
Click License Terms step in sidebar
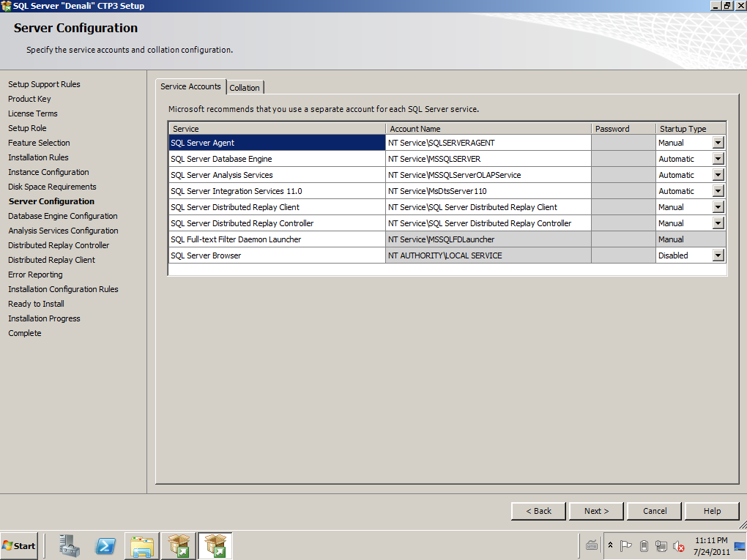tap(32, 113)
